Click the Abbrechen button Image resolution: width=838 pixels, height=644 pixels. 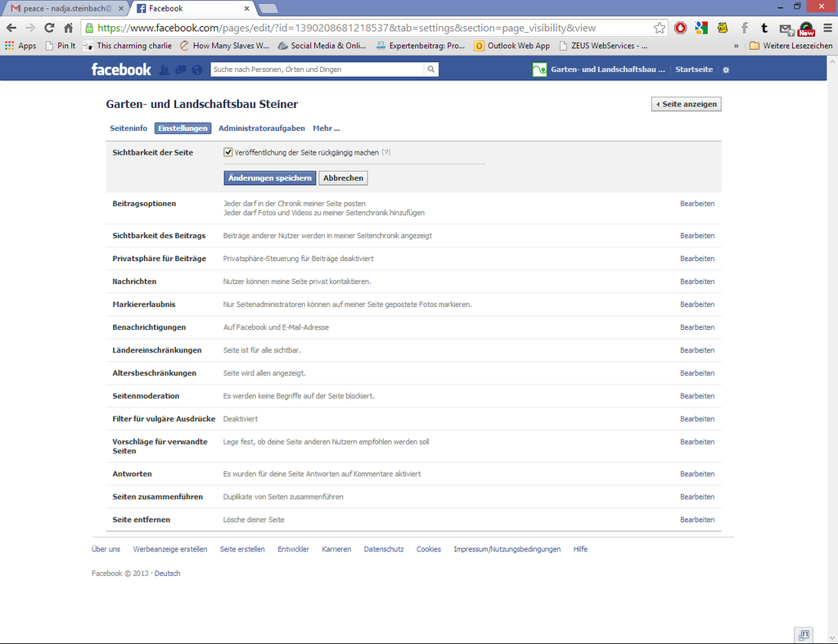pyautogui.click(x=343, y=178)
